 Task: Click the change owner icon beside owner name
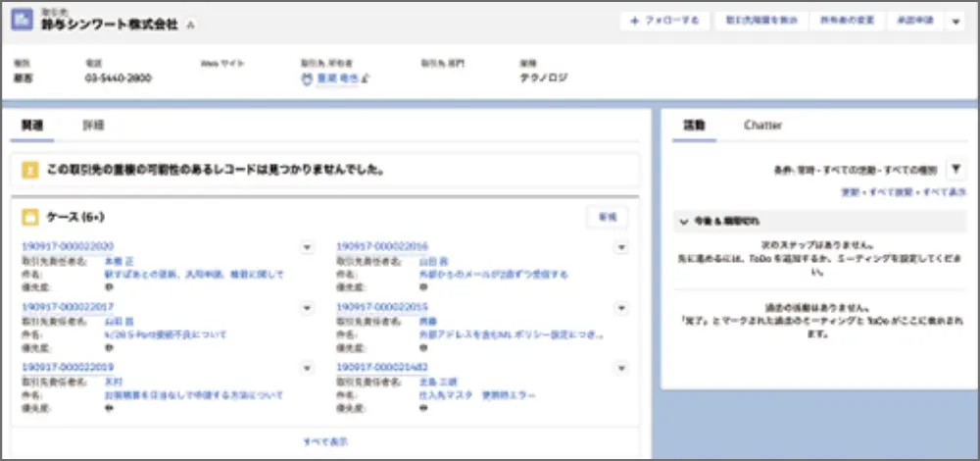point(366,79)
